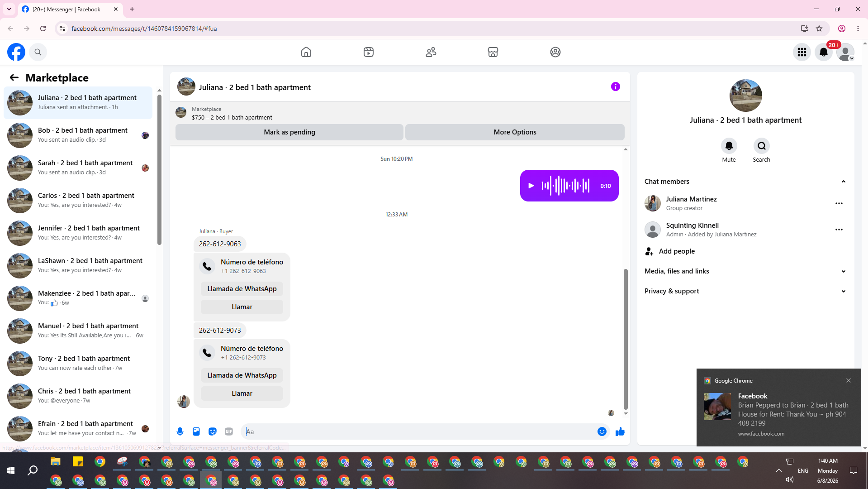Image resolution: width=868 pixels, height=489 pixels.
Task: Open the notifications bell
Action: [824, 52]
